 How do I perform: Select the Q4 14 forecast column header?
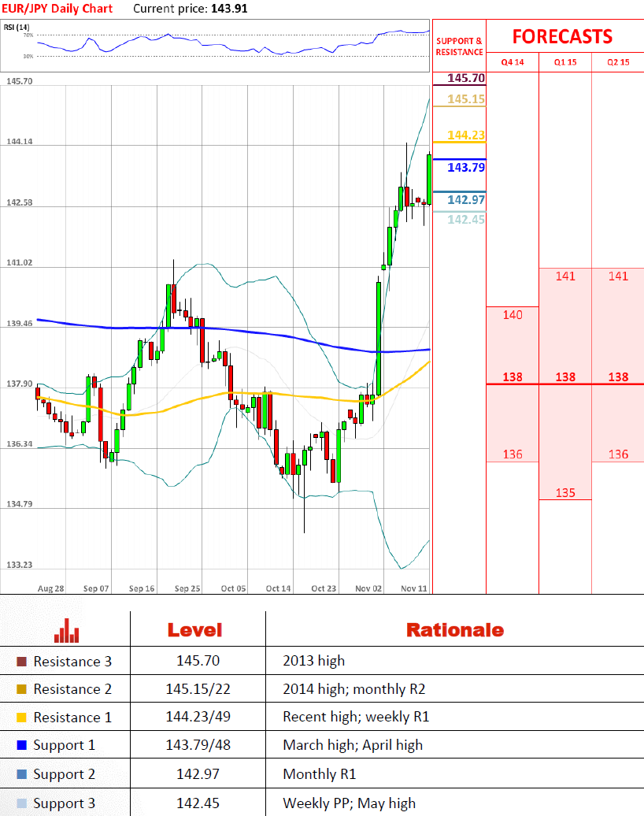pyautogui.click(x=513, y=62)
